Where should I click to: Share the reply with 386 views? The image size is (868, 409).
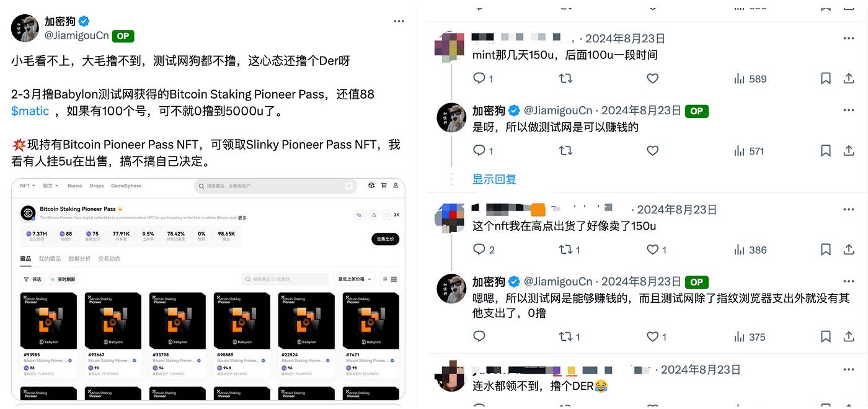point(849,250)
